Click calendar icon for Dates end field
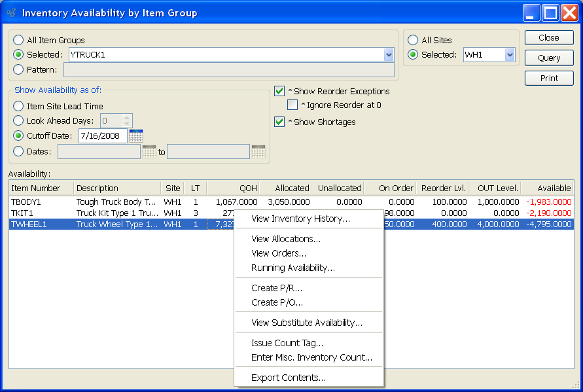 [x=258, y=152]
